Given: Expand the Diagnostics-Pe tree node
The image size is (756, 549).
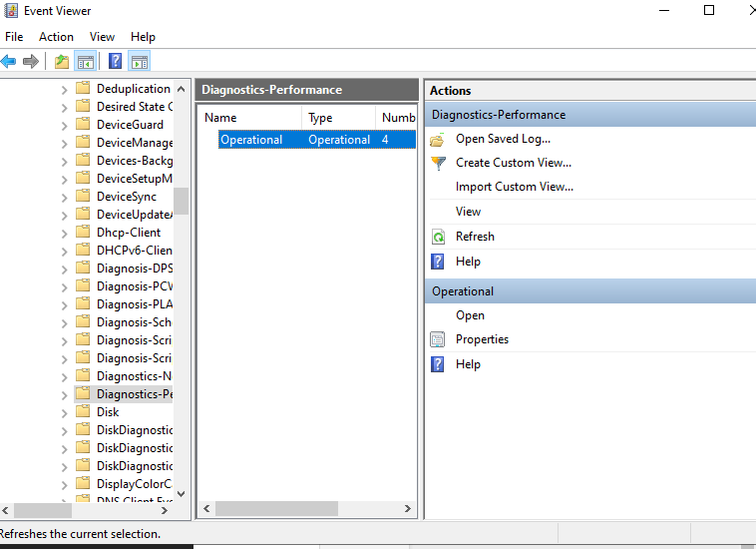Looking at the screenshot, I should coord(64,395).
